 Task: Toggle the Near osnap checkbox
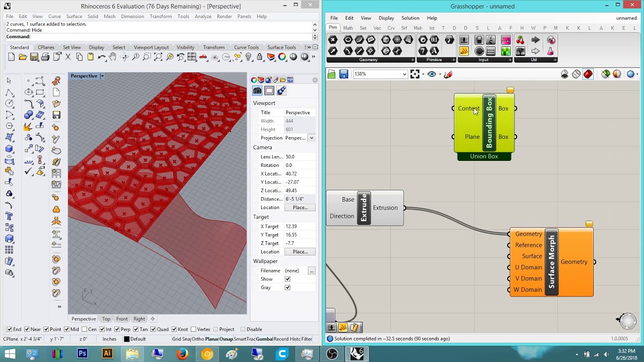(x=26, y=329)
